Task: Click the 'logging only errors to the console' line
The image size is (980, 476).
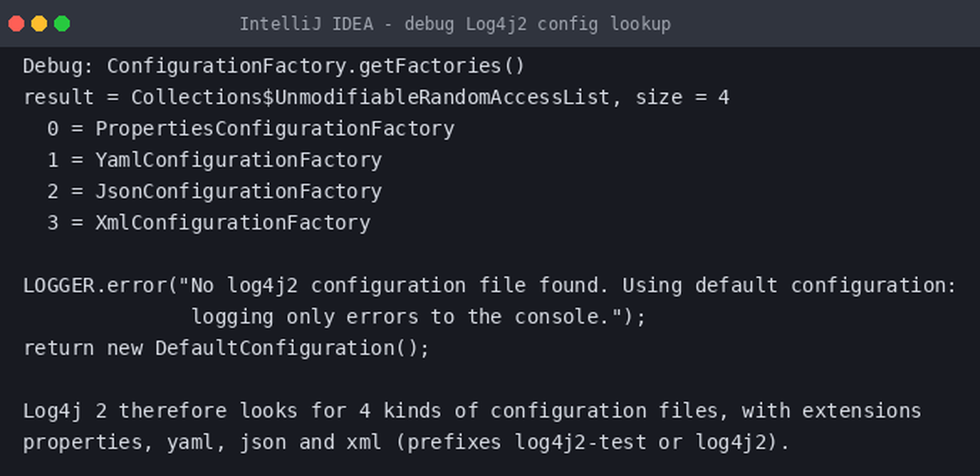Action: coord(418,317)
